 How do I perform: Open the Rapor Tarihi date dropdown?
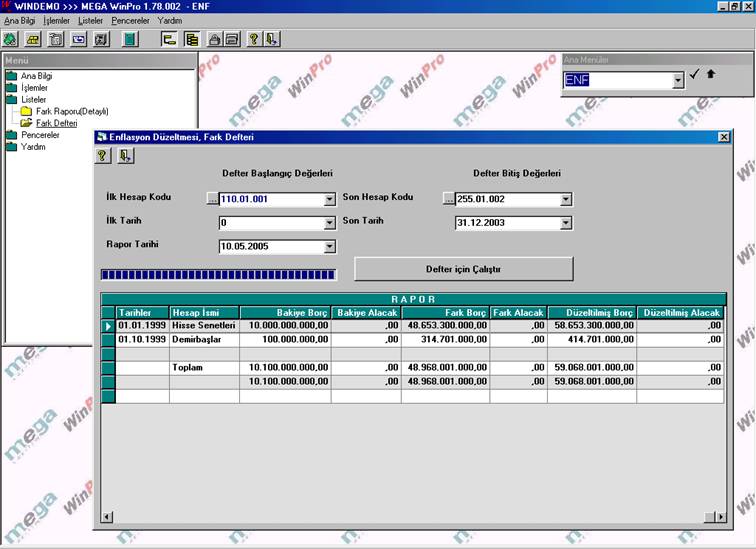click(x=330, y=247)
